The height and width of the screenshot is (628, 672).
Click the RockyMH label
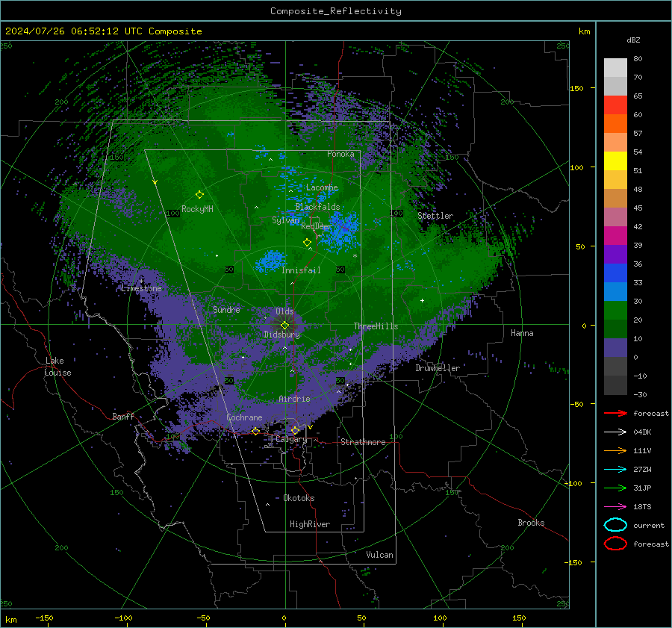[197, 209]
